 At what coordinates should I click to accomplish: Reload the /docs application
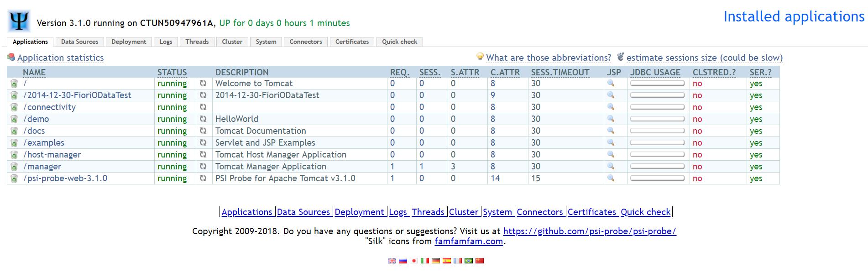click(x=203, y=131)
